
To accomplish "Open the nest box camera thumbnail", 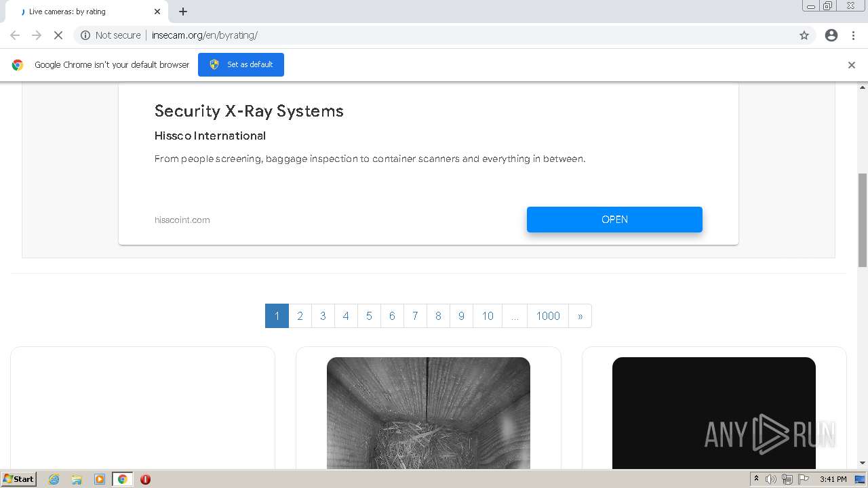I will click(x=429, y=413).
